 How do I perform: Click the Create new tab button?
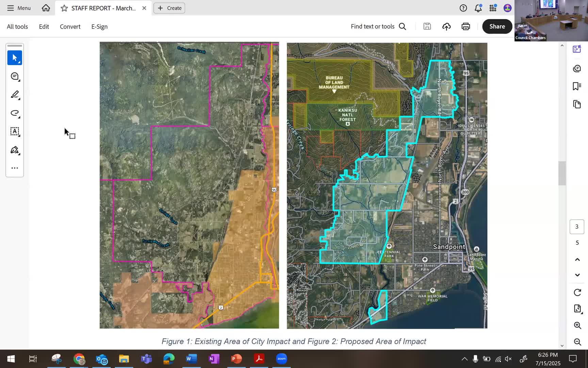[169, 8]
